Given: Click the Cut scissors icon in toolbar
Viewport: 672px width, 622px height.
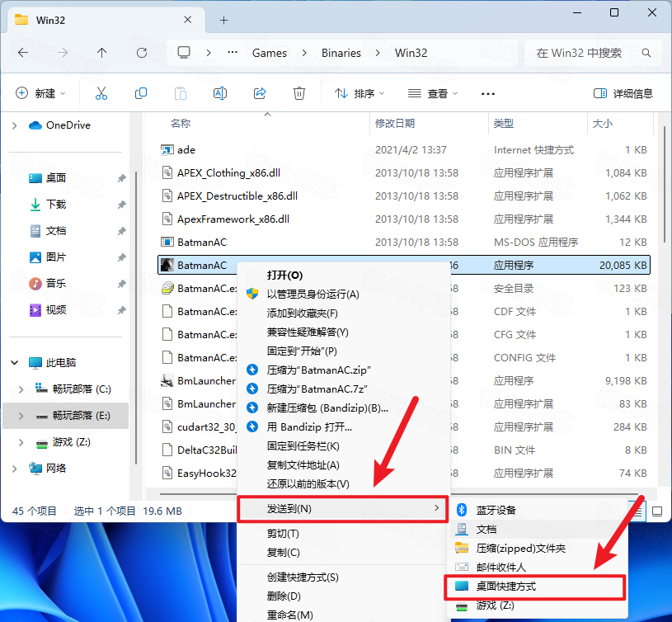Looking at the screenshot, I should tap(101, 93).
